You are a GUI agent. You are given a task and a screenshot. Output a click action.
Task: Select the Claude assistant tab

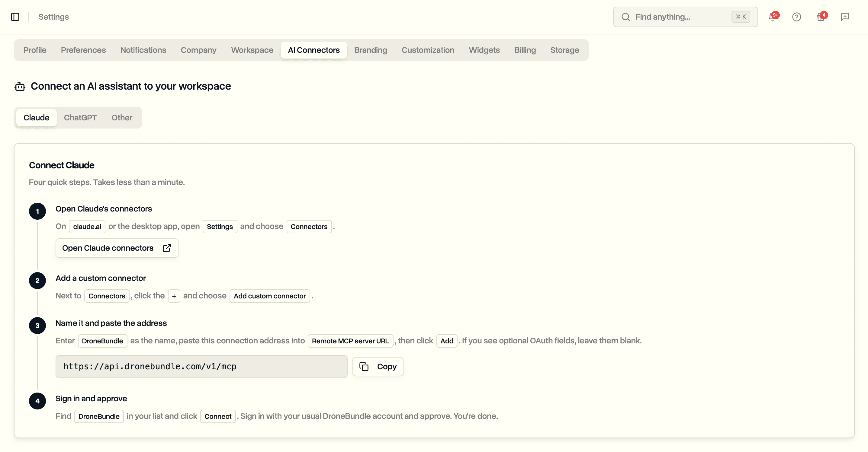(x=36, y=118)
